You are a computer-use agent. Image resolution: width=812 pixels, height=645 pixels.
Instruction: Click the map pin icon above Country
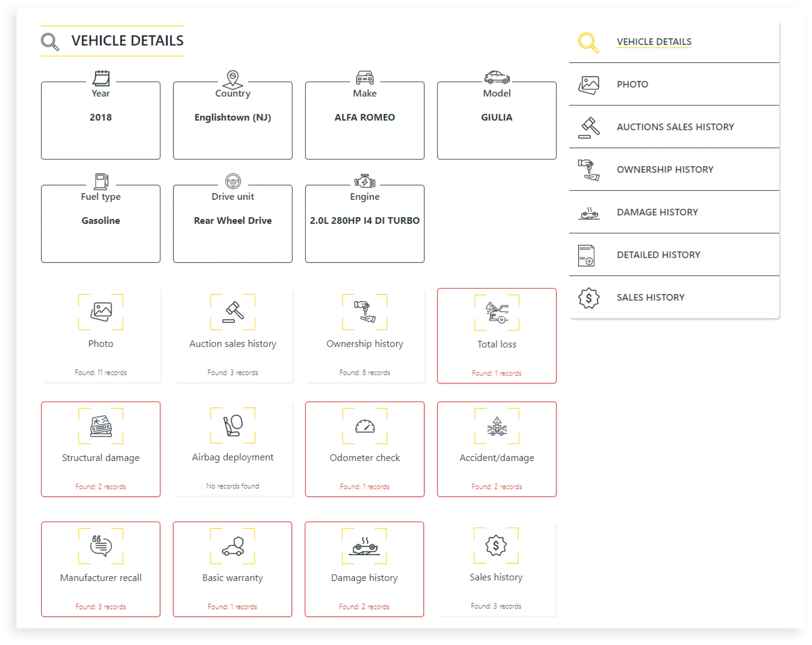click(x=233, y=79)
